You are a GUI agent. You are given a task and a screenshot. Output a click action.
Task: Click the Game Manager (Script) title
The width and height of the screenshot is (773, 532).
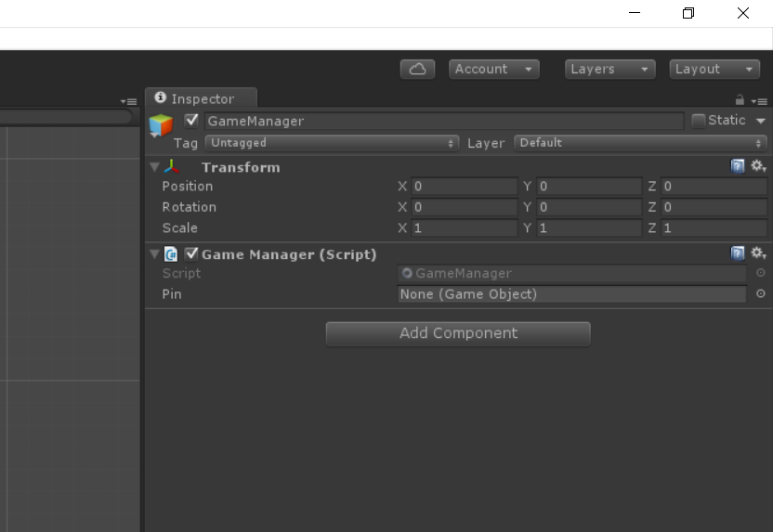(x=289, y=254)
